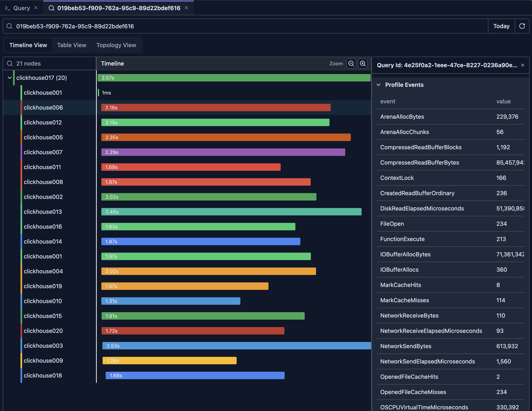The width and height of the screenshot is (532, 411).
Task: Open the Query tab
Action: point(22,8)
